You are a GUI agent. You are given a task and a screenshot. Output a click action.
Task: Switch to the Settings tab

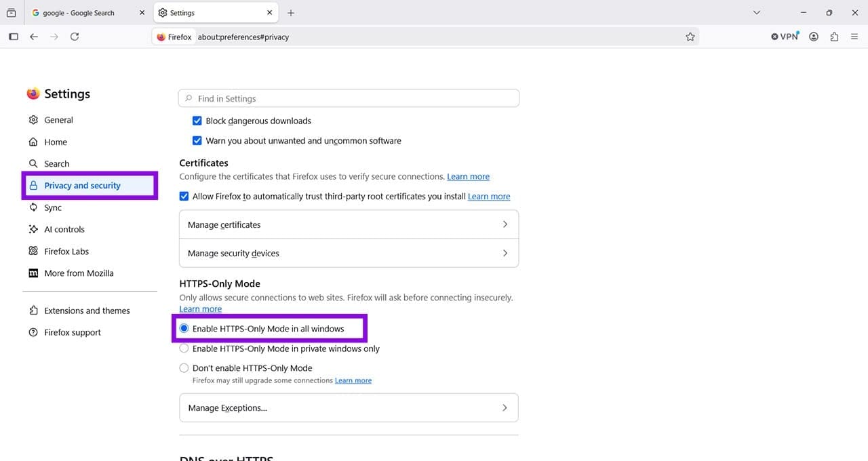[x=215, y=13]
